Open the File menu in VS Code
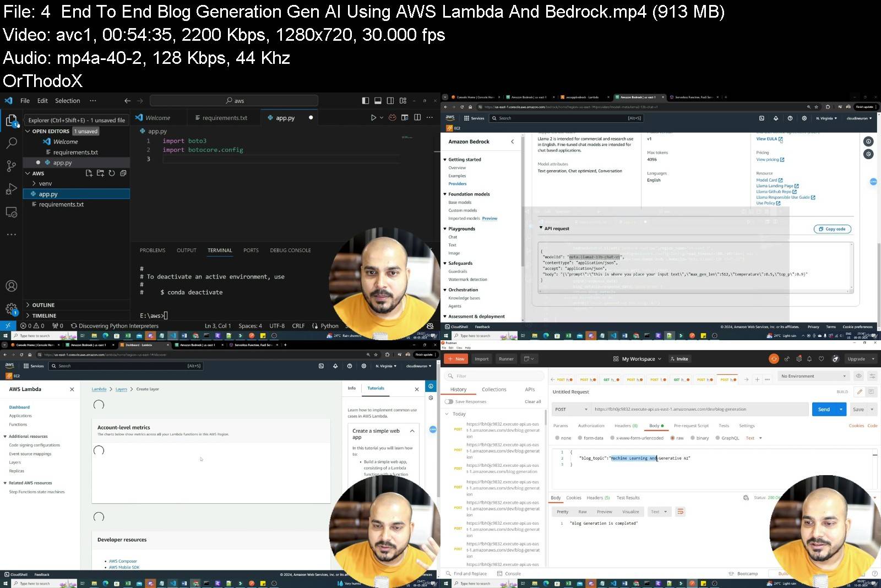881x588 pixels. pos(25,101)
